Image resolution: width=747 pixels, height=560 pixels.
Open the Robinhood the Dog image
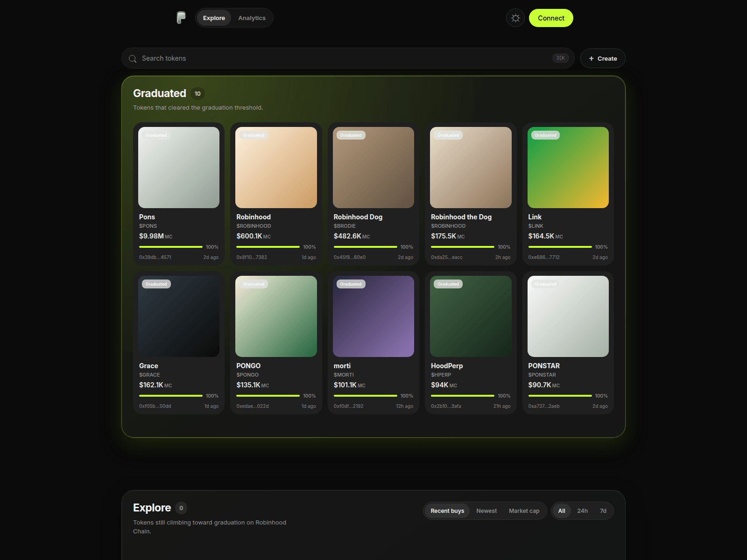[471, 168]
